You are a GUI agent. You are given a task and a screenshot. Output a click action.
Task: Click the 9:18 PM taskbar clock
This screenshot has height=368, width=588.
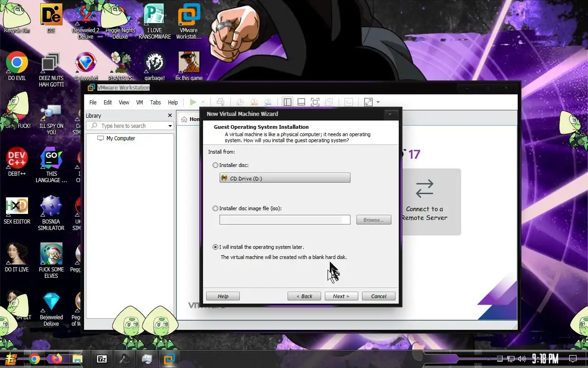click(545, 359)
